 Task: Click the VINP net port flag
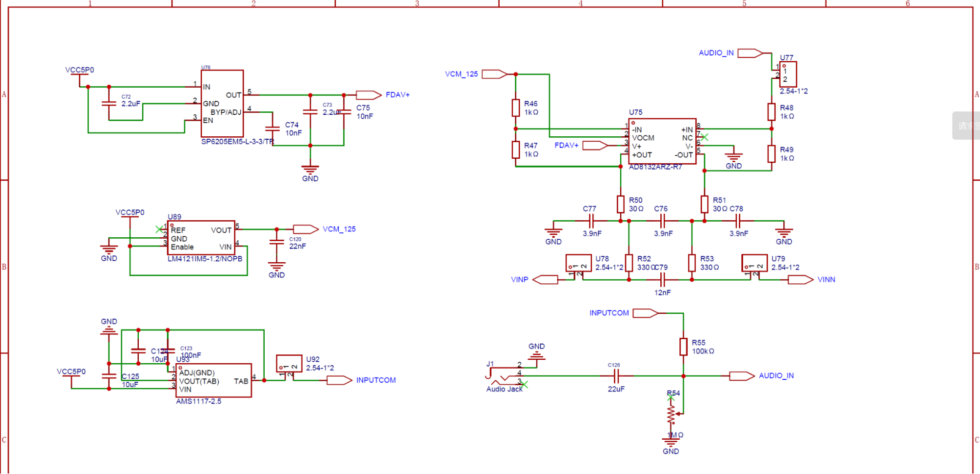point(545,280)
